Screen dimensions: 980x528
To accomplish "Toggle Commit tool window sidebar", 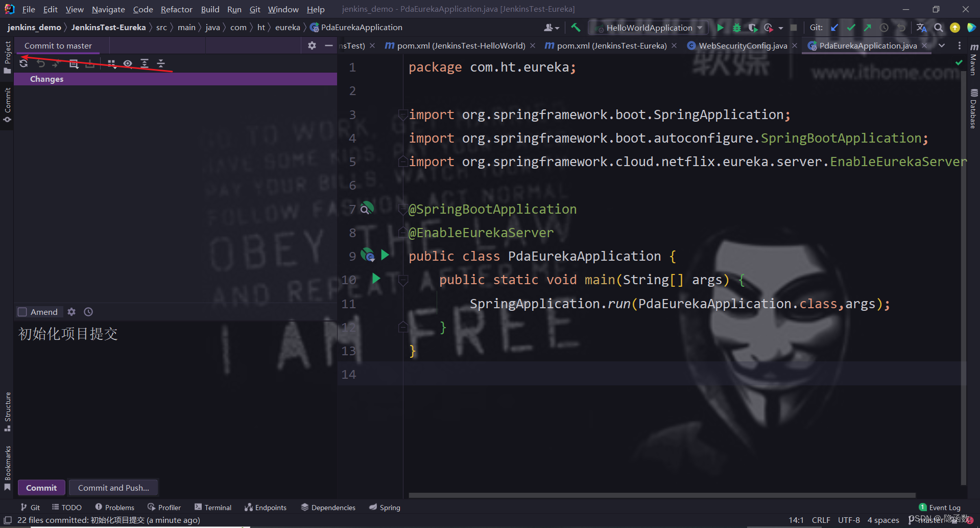I will pos(7,105).
